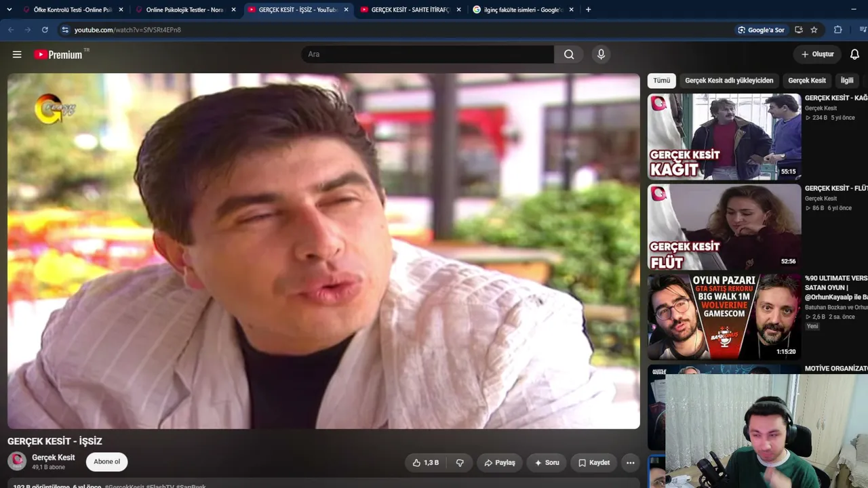Click the address bar URL

click(127, 30)
